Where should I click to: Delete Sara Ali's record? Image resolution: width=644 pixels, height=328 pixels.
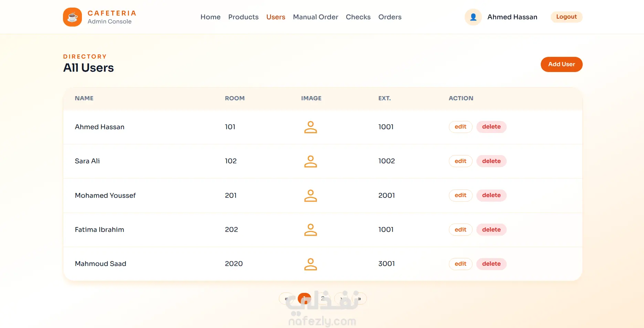(x=492, y=161)
